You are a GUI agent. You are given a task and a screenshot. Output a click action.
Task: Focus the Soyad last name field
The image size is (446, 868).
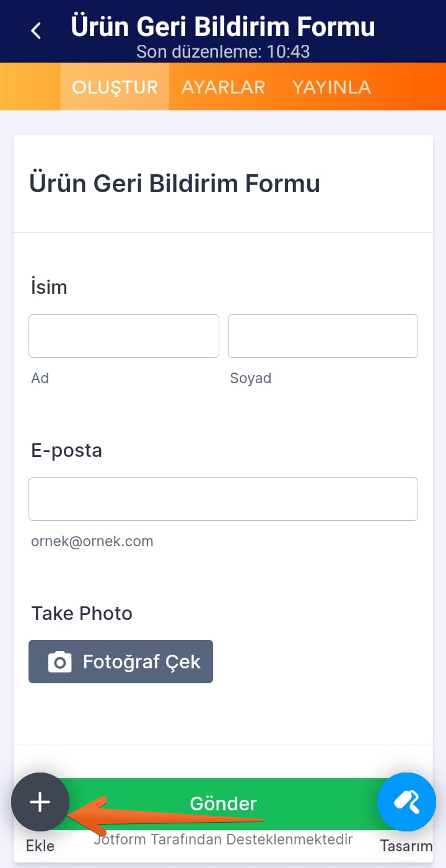[323, 336]
